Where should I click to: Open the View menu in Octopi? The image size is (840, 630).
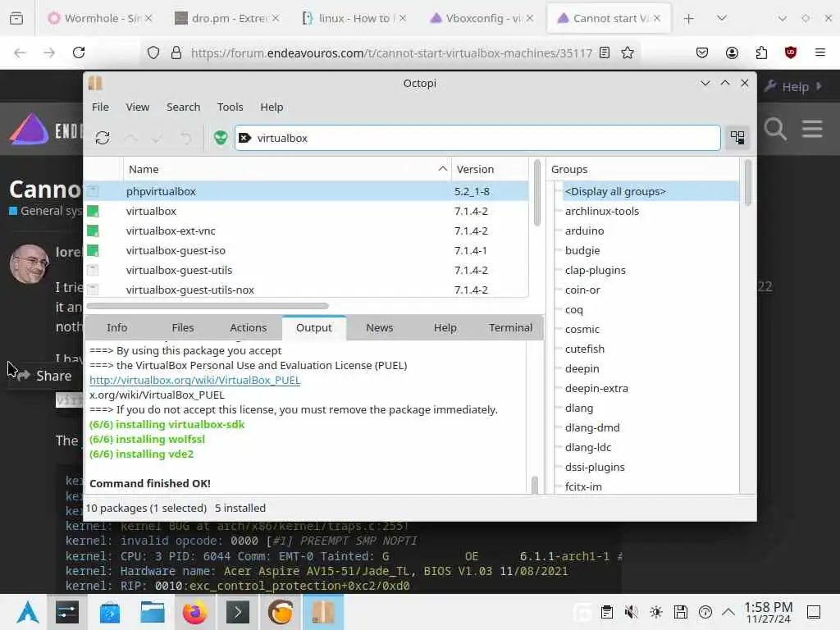[137, 107]
